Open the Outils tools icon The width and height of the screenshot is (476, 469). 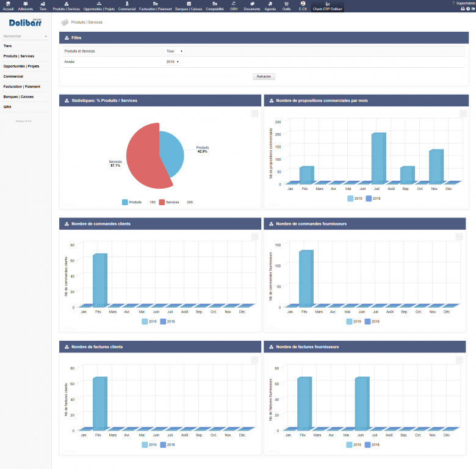[286, 4]
